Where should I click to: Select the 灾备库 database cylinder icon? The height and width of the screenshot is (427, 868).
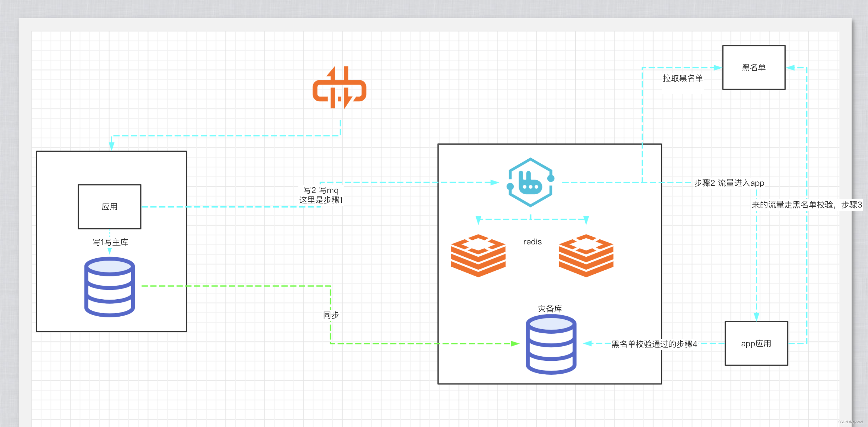tap(551, 344)
